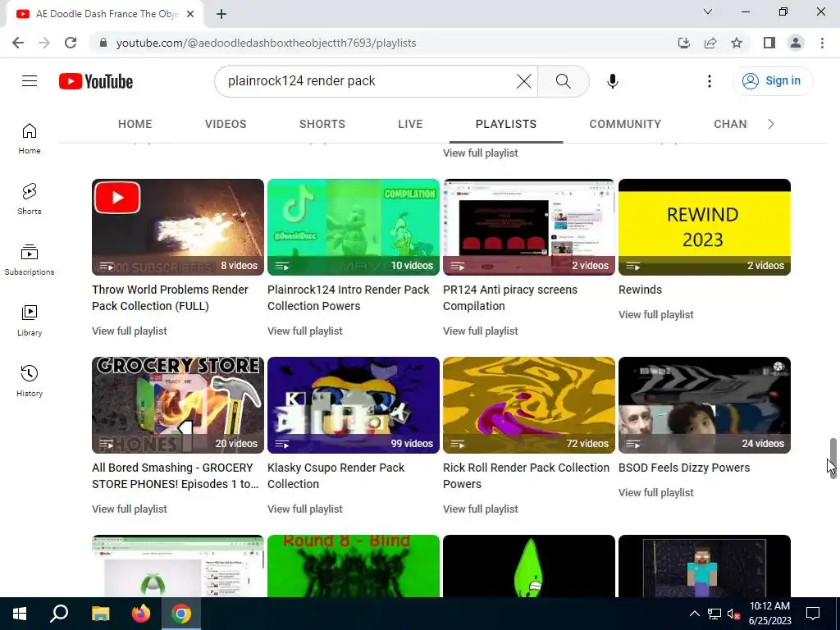Go to Home in sidebar
Viewport: 840px width, 630px height.
(x=30, y=139)
